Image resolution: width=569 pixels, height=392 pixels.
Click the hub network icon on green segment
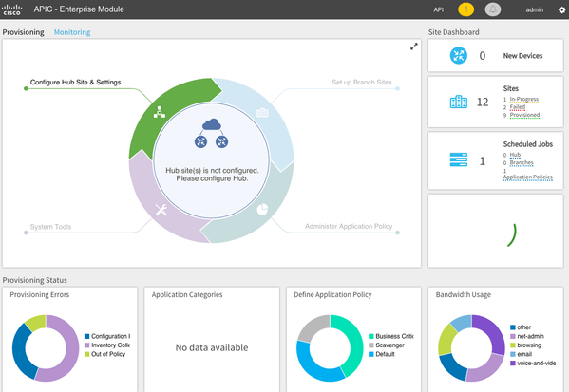point(160,112)
